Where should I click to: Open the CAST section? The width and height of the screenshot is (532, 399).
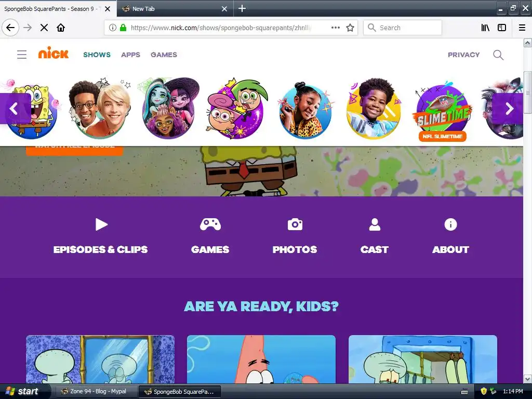(x=375, y=249)
